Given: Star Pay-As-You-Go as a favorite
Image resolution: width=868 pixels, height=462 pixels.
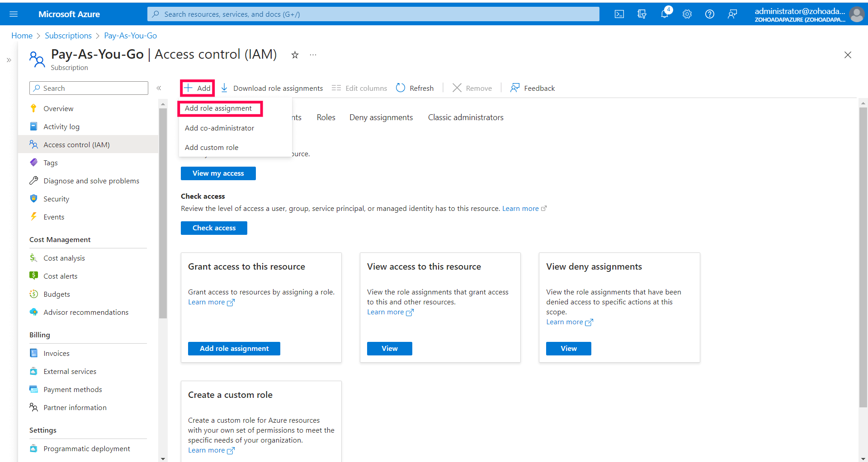Looking at the screenshot, I should 295,55.
